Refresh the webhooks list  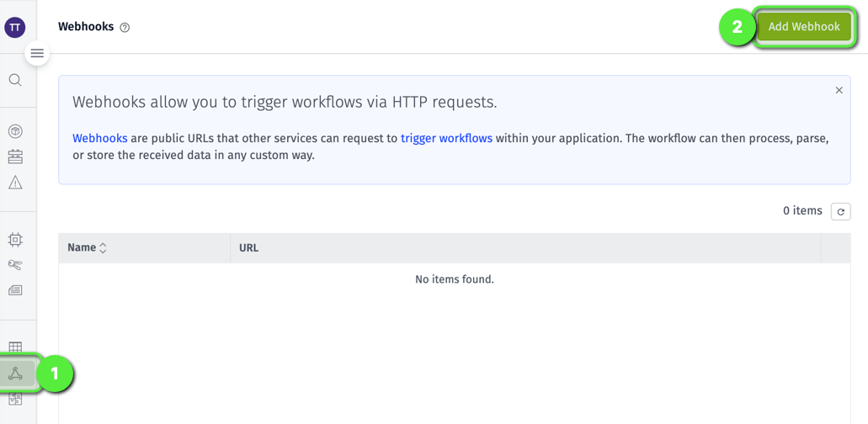click(x=840, y=211)
